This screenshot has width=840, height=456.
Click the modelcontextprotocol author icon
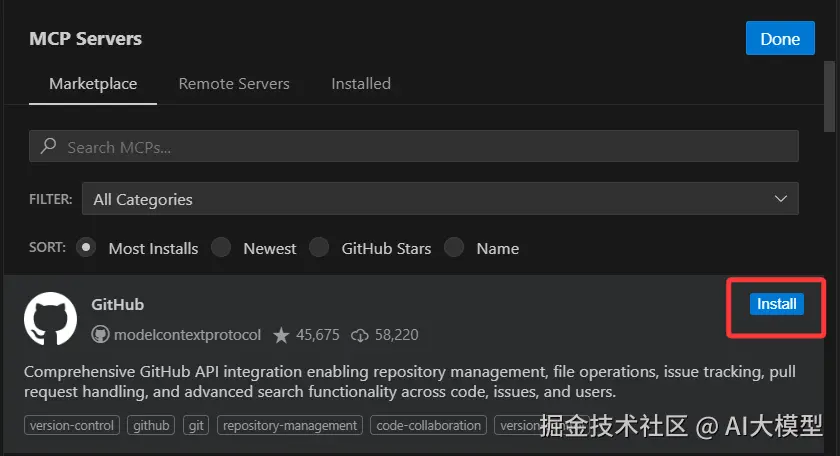[101, 335]
